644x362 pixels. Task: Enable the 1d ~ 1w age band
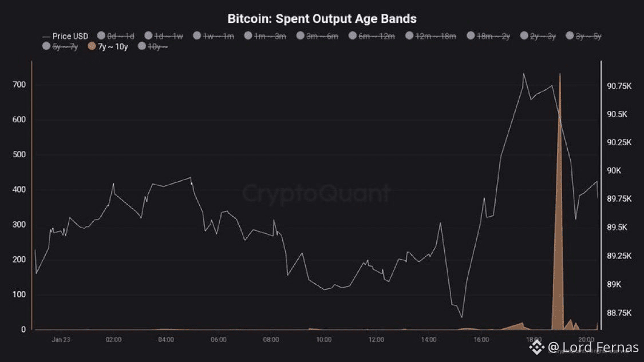149,36
